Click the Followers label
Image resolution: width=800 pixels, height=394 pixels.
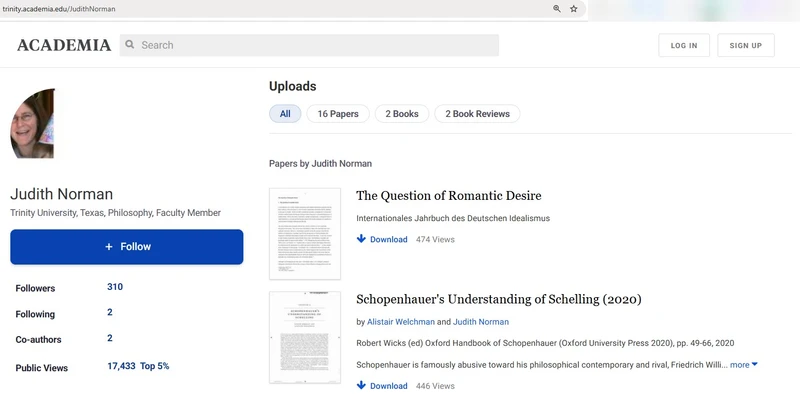[x=35, y=288]
